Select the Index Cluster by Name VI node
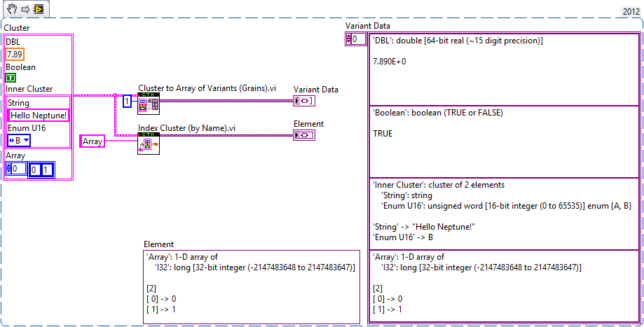Image resolution: width=644 pixels, height=327 pixels. tap(149, 143)
